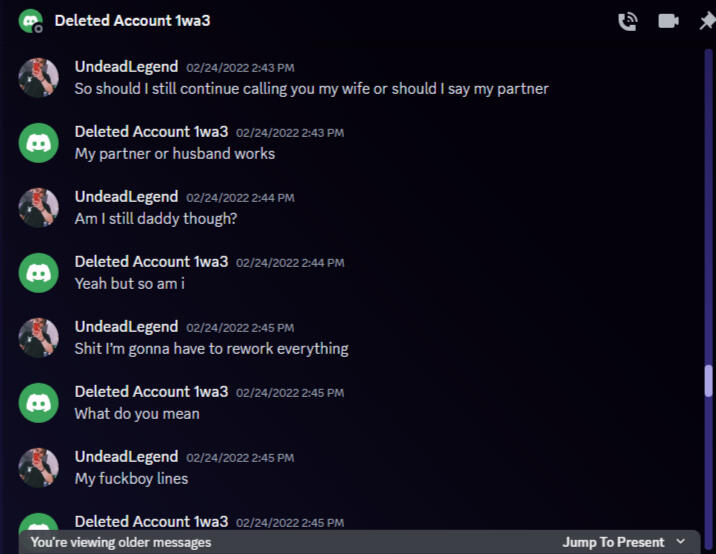
Task: Click the "Am I still daddy though?" message text
Action: (155, 219)
